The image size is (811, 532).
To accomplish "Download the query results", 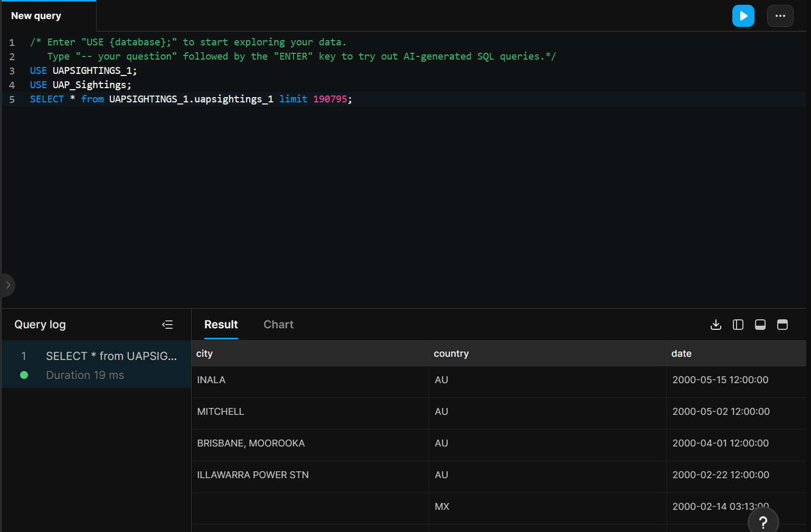I will 716,325.
